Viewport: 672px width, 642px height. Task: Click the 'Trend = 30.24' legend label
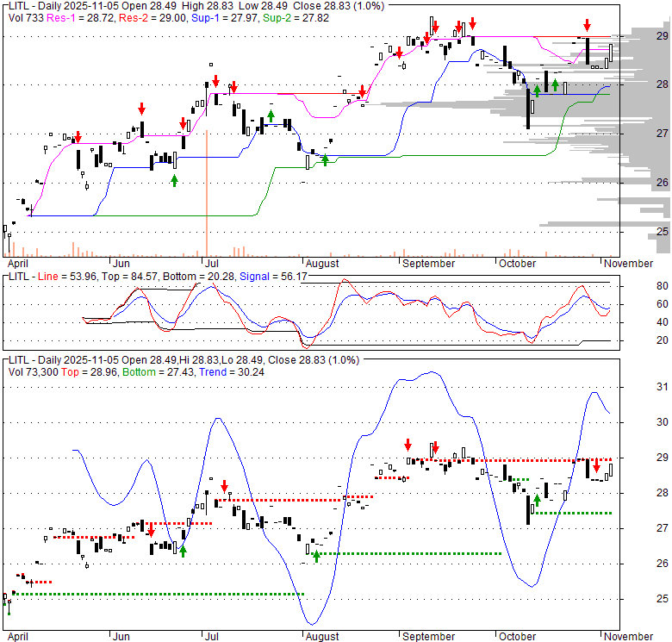(232, 372)
